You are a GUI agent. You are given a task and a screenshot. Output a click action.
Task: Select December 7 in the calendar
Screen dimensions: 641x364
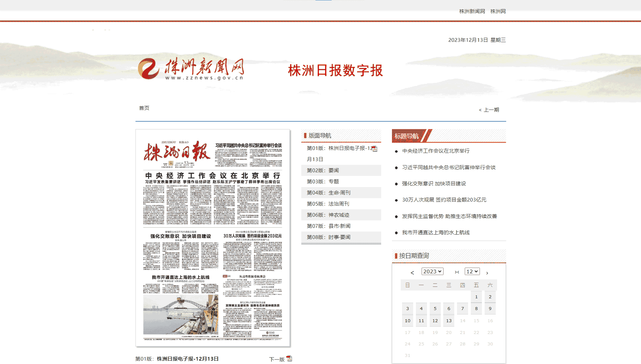click(x=463, y=309)
